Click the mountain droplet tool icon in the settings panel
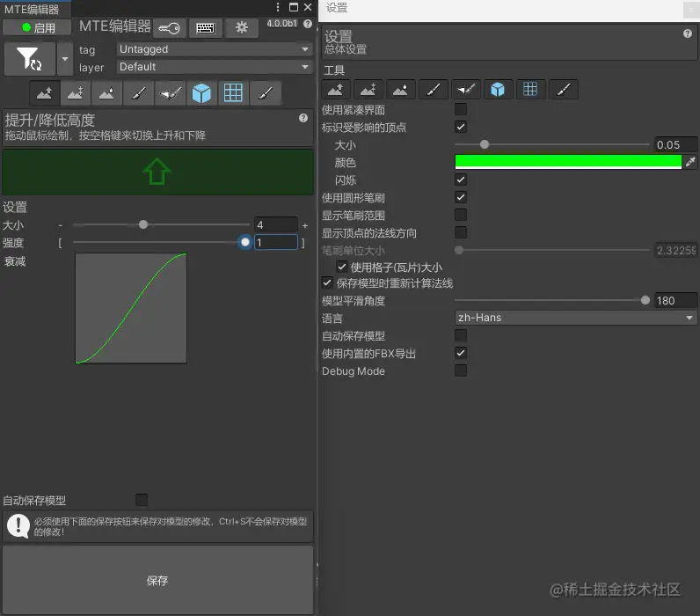This screenshot has height=616, width=700. pyautogui.click(x=401, y=90)
